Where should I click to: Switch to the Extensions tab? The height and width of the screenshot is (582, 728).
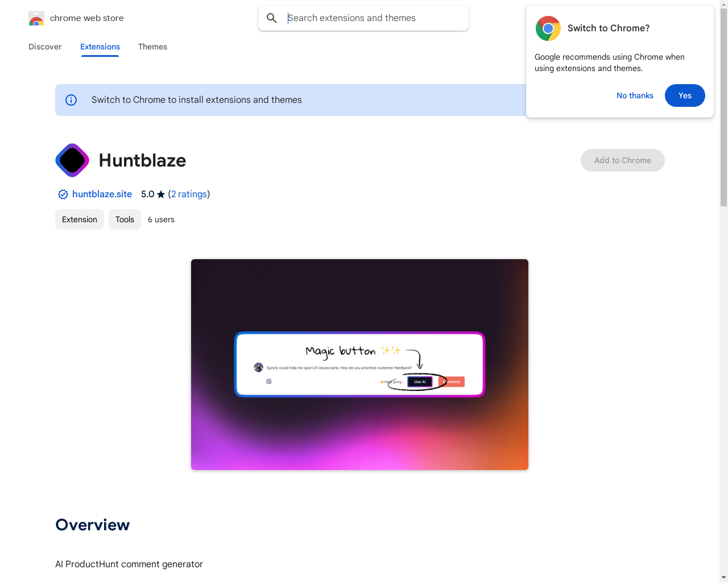(100, 47)
